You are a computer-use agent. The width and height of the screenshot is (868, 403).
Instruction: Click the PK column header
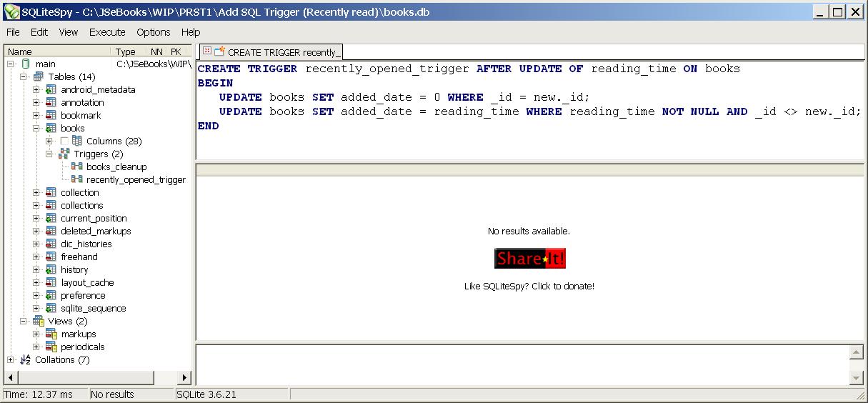(x=175, y=51)
